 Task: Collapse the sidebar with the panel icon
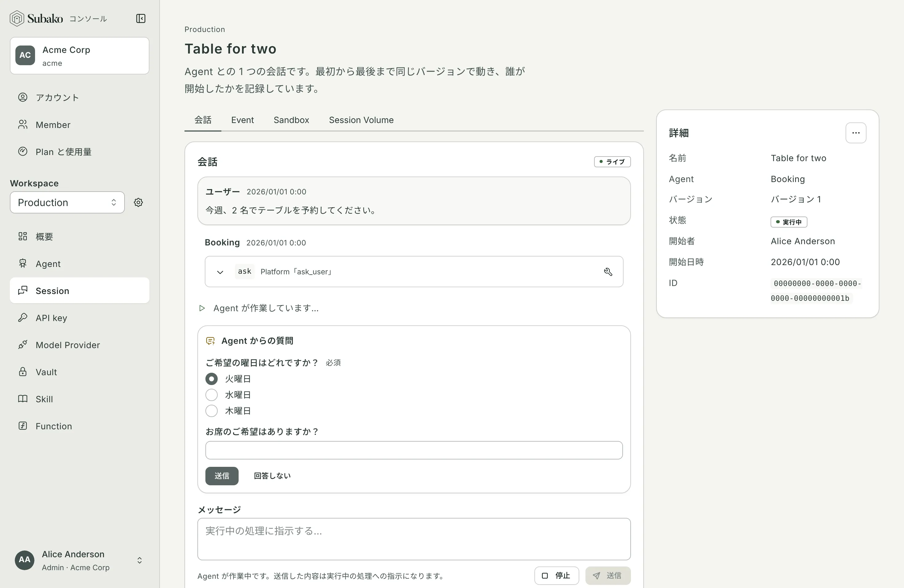(x=141, y=19)
